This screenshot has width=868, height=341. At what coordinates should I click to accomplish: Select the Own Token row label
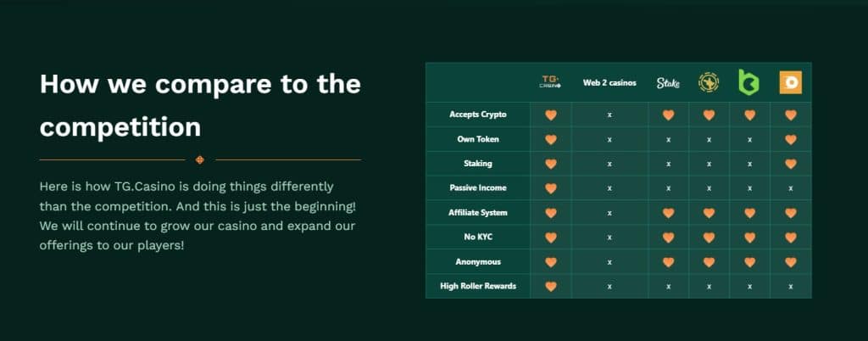[x=478, y=139]
